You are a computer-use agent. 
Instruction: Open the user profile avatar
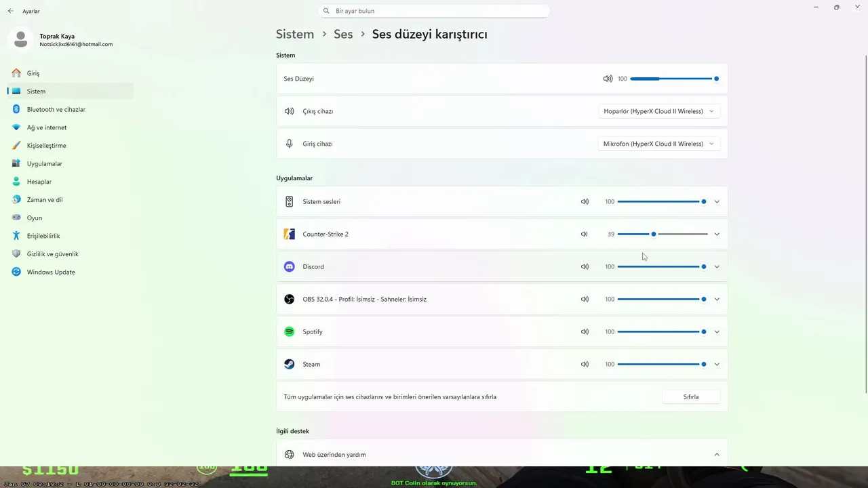(x=21, y=39)
